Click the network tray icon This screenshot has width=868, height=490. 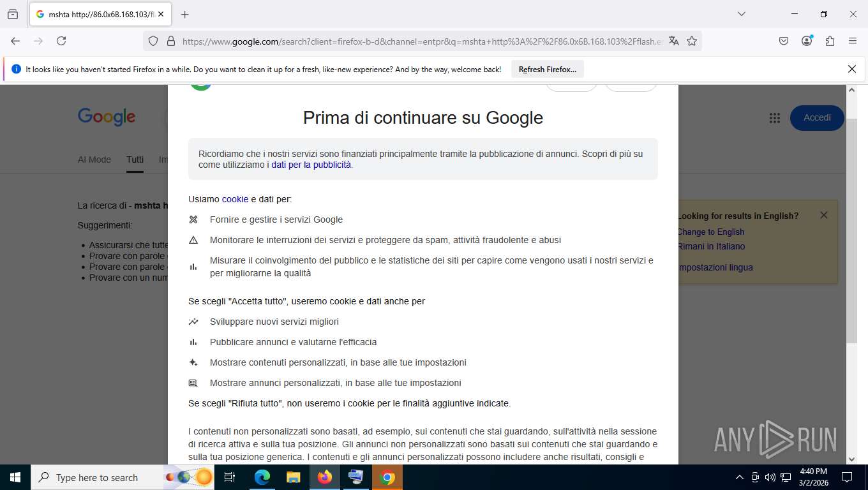786,477
